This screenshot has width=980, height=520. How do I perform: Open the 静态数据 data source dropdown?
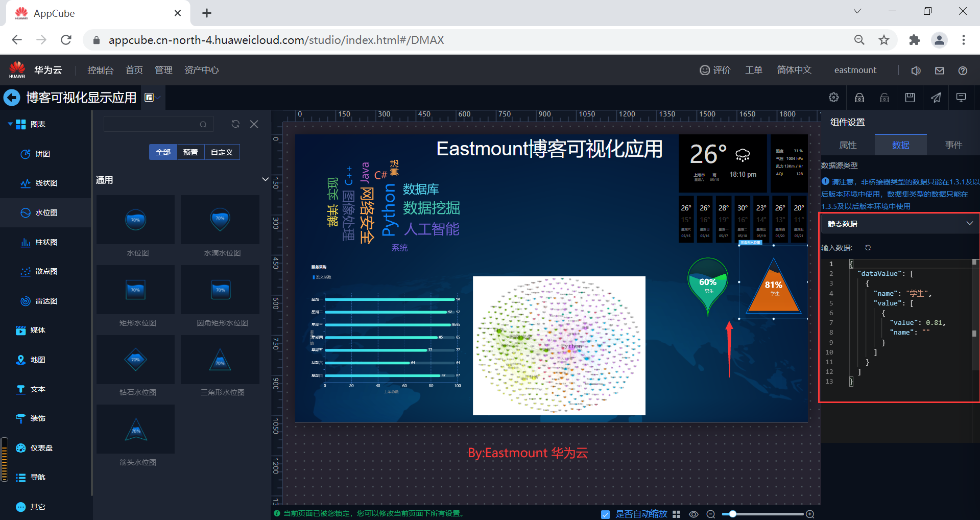point(899,224)
